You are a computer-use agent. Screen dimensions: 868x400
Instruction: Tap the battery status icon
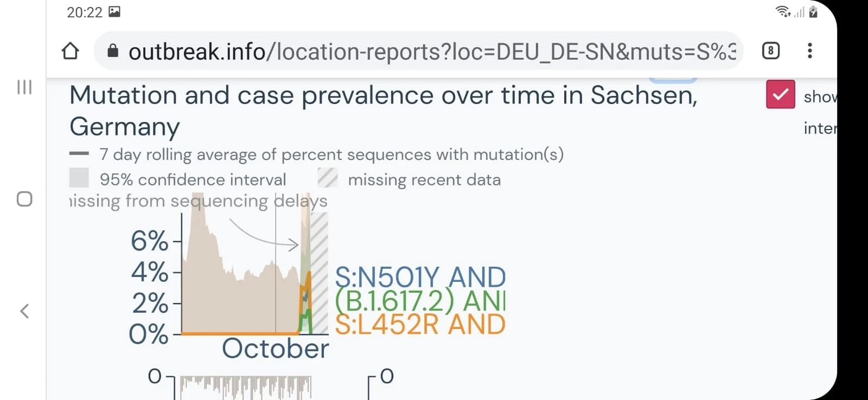click(813, 11)
